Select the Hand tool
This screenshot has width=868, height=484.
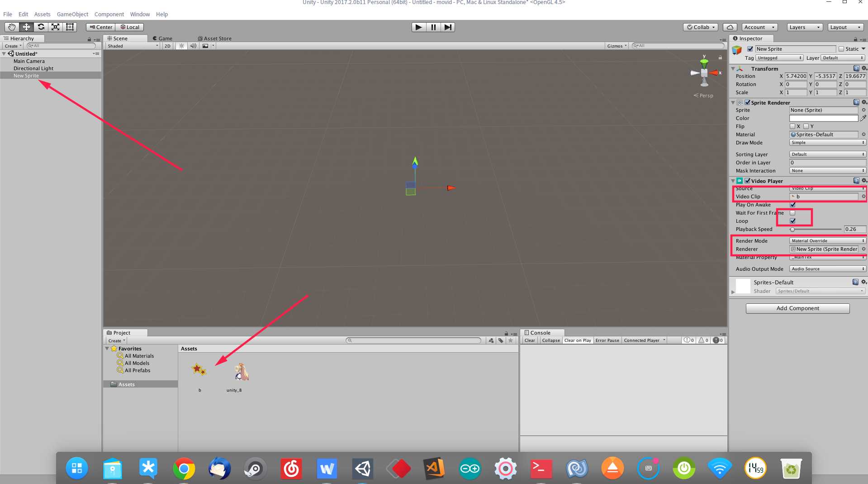12,27
